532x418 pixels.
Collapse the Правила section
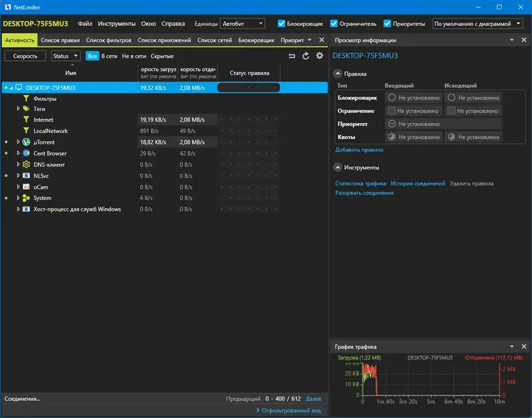[338, 74]
